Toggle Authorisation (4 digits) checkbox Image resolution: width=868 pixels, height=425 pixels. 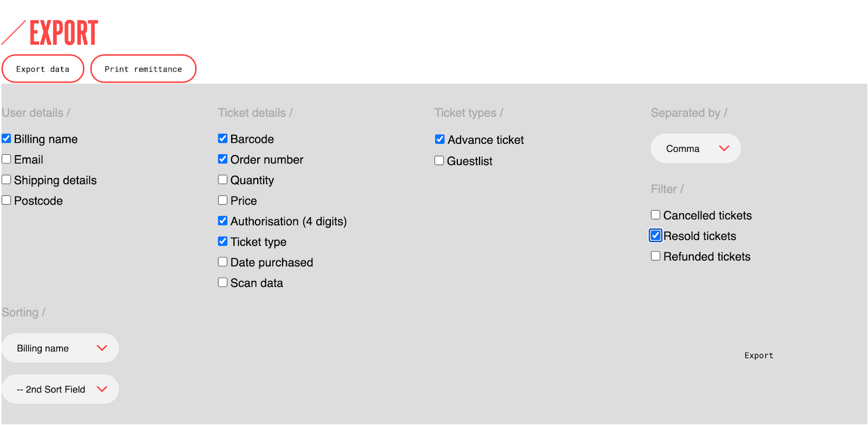pos(222,221)
